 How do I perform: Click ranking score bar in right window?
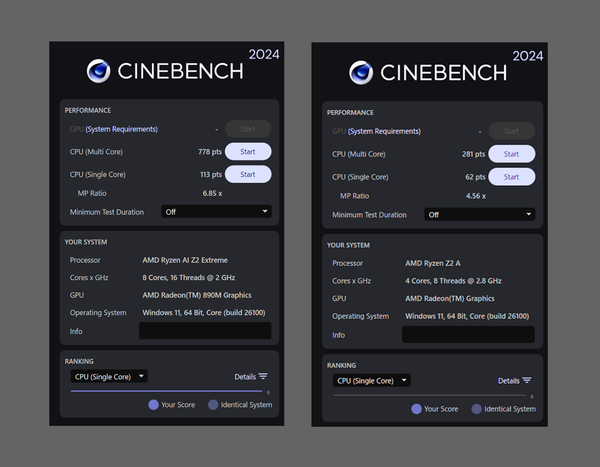coord(429,395)
